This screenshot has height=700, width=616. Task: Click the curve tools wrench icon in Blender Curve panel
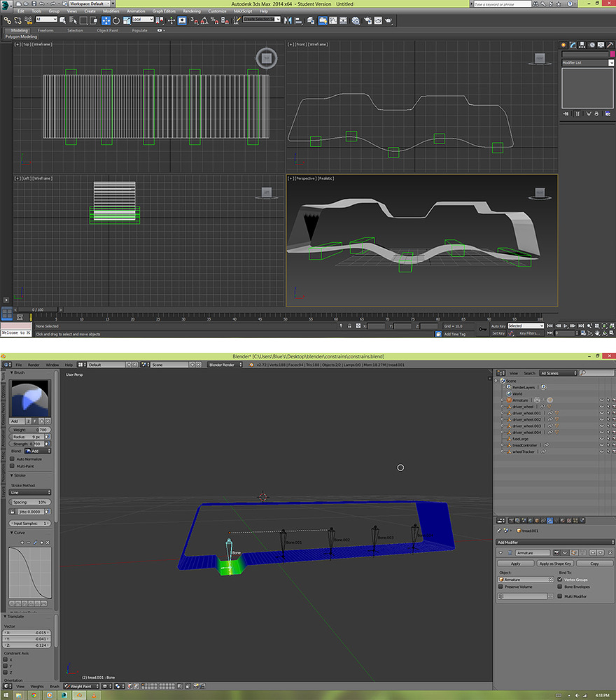(x=35, y=542)
